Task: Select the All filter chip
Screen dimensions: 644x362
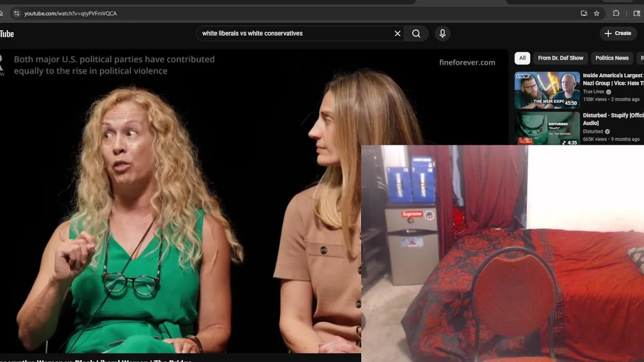Action: pyautogui.click(x=522, y=58)
